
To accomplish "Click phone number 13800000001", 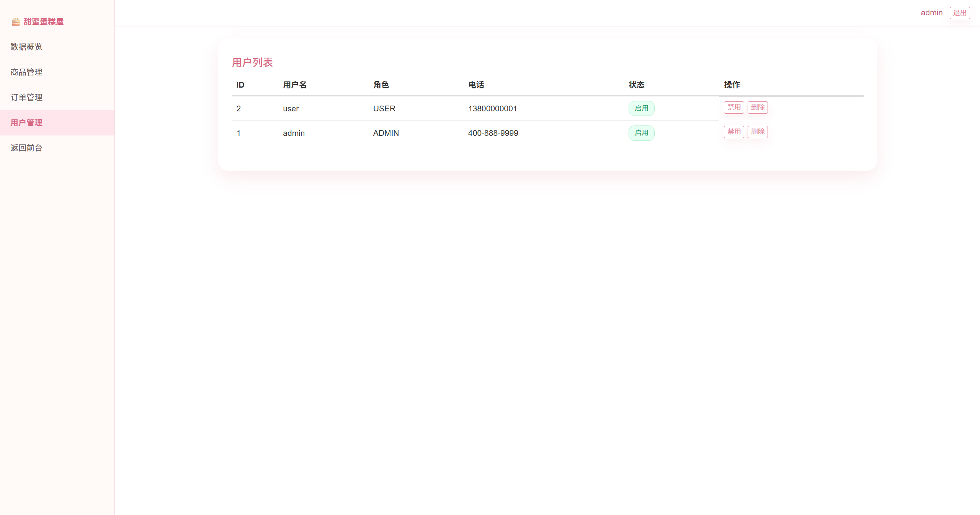I will click(x=492, y=109).
